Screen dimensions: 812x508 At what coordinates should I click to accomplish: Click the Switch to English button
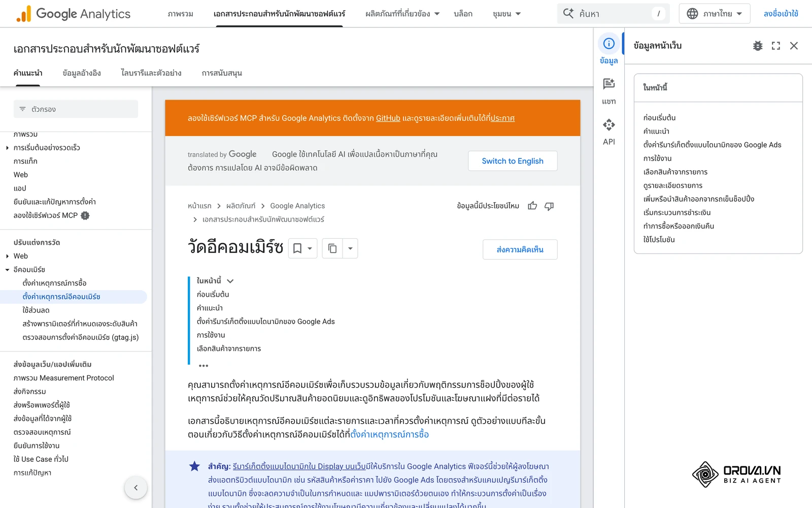point(513,161)
